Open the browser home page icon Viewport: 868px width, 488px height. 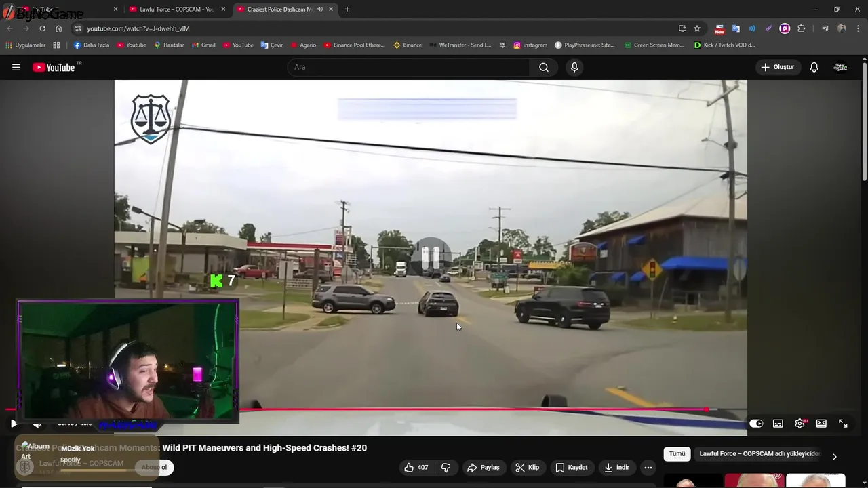tap(58, 28)
